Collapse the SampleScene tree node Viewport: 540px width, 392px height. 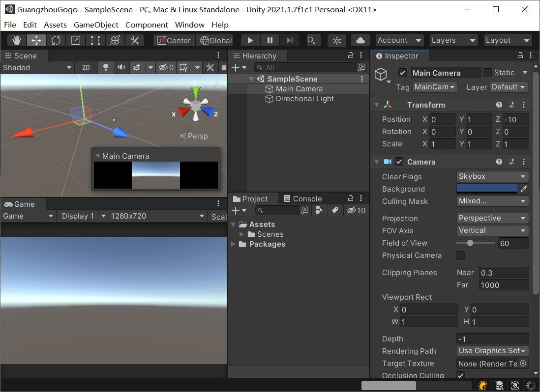[251, 79]
